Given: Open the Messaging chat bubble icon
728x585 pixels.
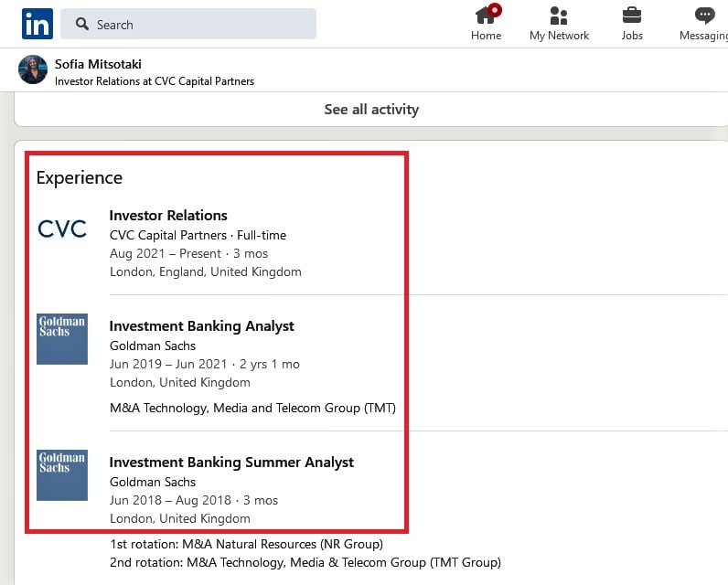Looking at the screenshot, I should [x=705, y=16].
